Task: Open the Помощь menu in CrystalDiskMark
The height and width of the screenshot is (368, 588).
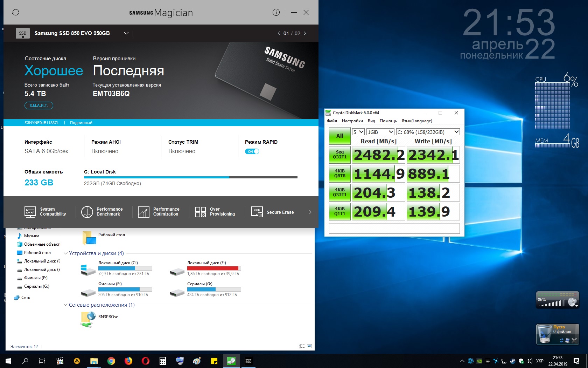Action: point(388,121)
